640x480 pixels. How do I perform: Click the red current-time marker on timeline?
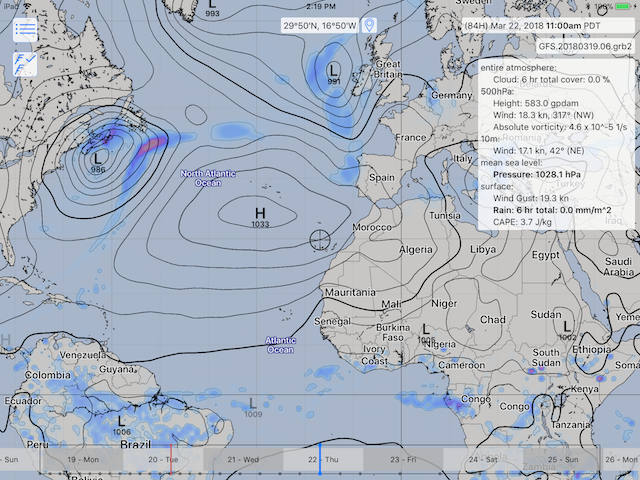[171, 459]
